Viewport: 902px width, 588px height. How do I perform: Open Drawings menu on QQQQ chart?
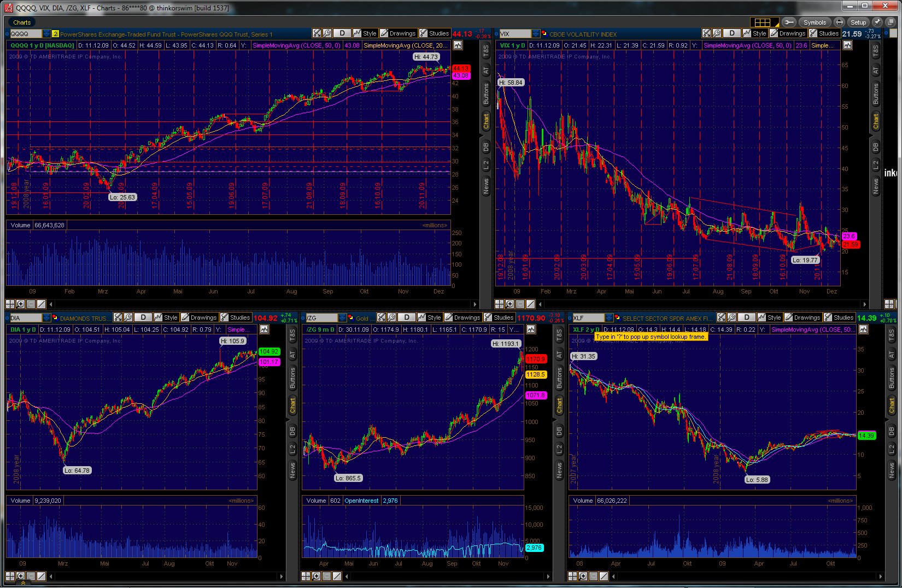click(x=399, y=33)
